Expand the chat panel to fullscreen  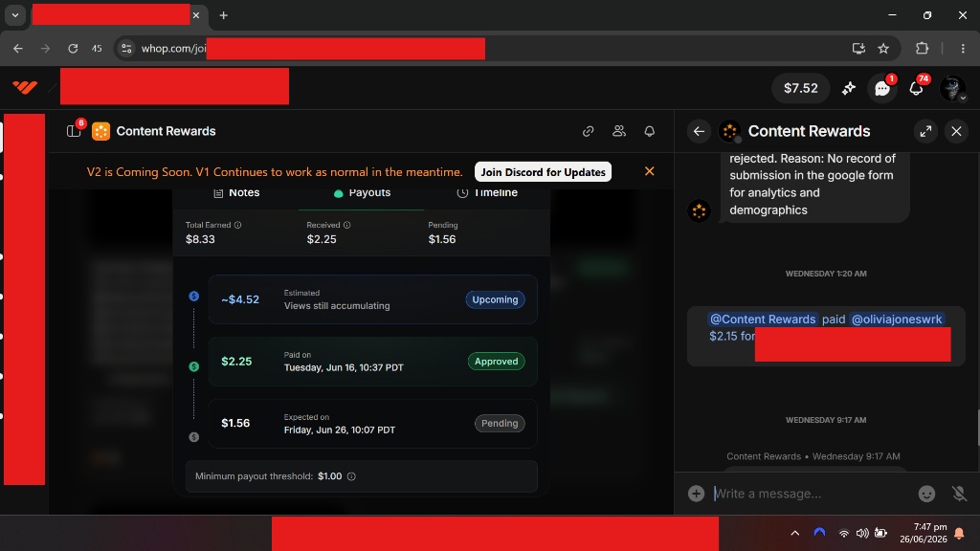[925, 131]
